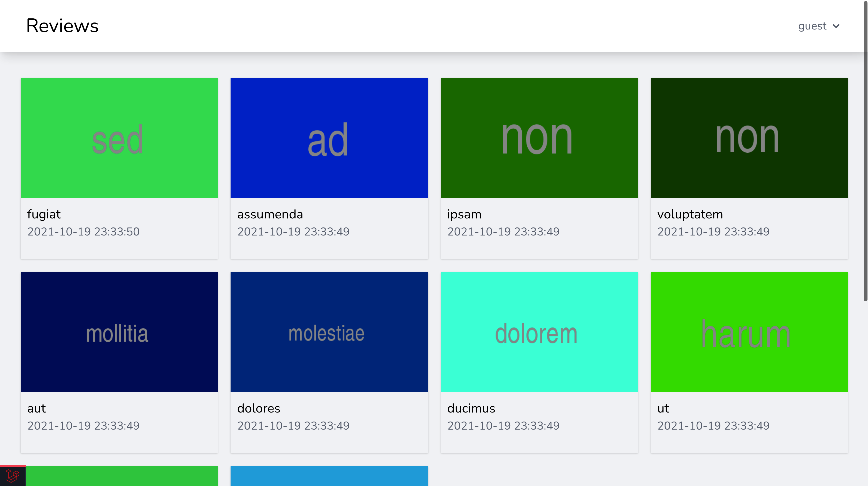This screenshot has width=868, height=486.
Task: Open the 'molestiae' review image
Action: (329, 332)
